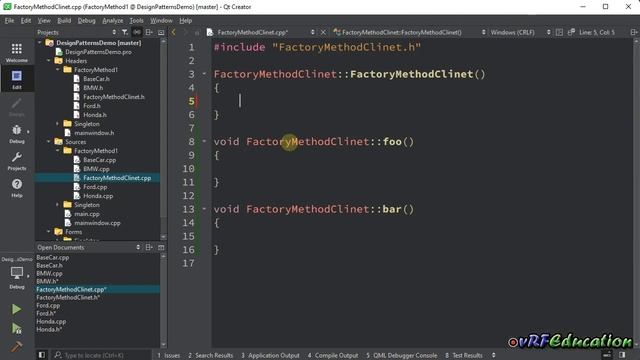
Task: Fold the bar() function at line 13
Action: tap(204, 209)
